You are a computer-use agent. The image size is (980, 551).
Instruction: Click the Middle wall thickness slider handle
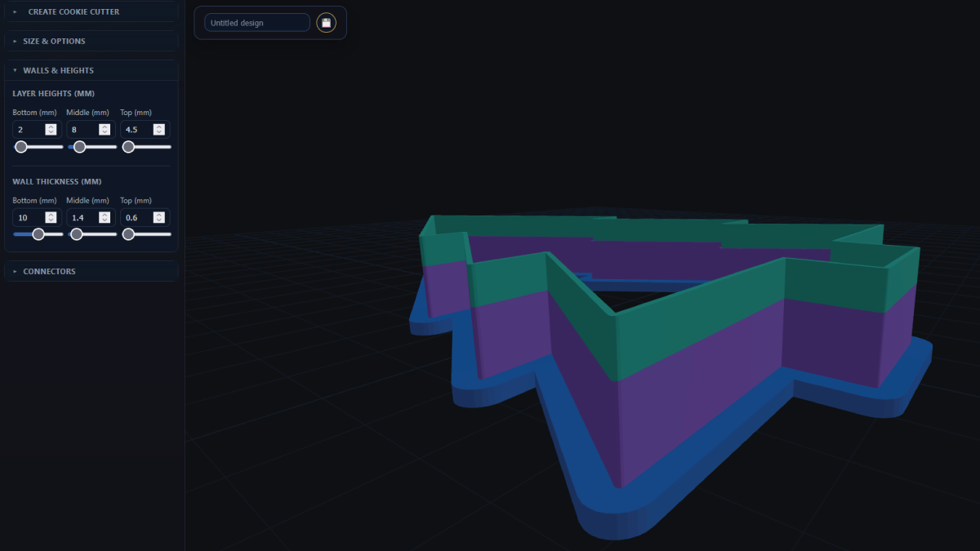pos(77,233)
